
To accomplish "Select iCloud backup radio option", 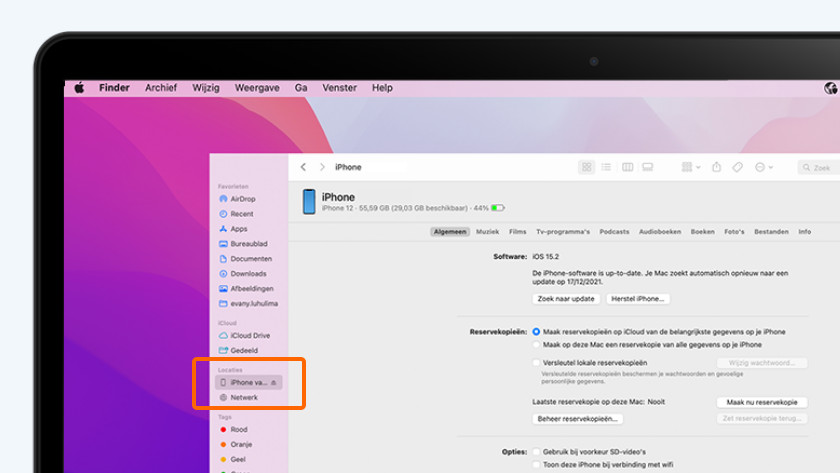I will pyautogui.click(x=536, y=332).
